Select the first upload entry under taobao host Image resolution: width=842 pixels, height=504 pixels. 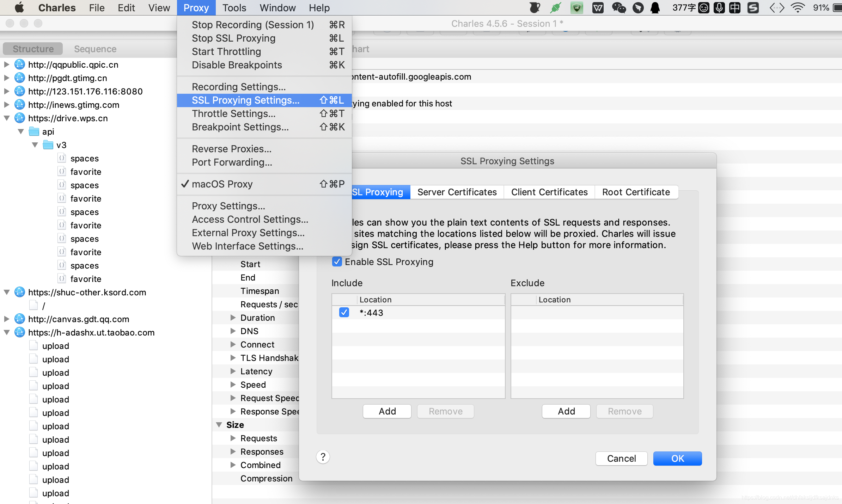[55, 346]
